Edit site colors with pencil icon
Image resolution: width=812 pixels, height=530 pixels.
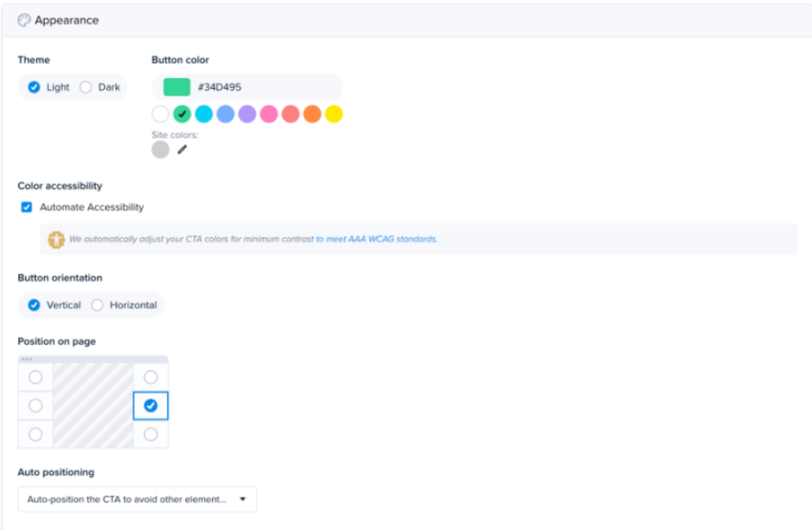click(x=181, y=150)
